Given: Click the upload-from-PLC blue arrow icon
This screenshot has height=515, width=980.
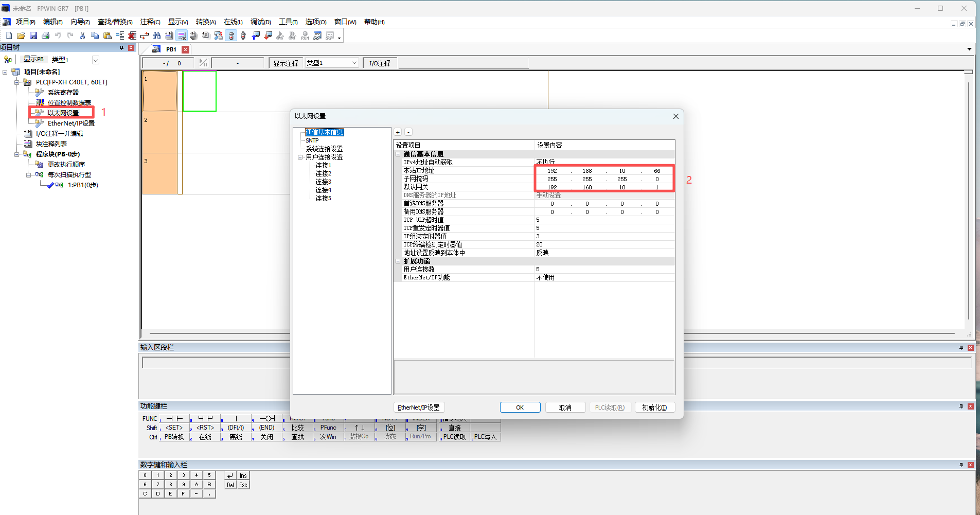Looking at the screenshot, I should (x=256, y=35).
